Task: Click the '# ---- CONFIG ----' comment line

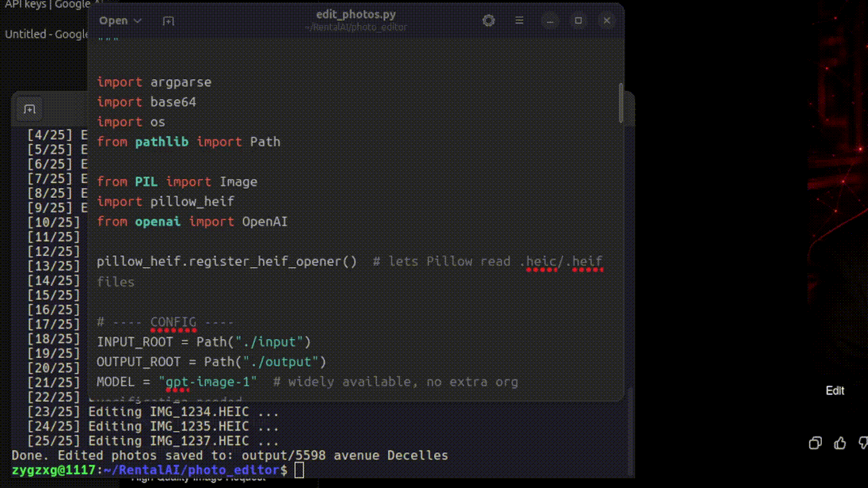Action: (x=165, y=322)
